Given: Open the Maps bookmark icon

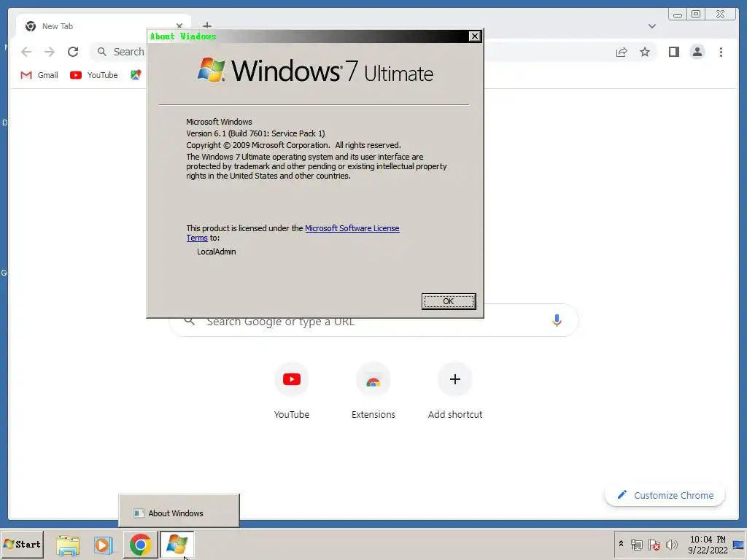Looking at the screenshot, I should point(136,75).
